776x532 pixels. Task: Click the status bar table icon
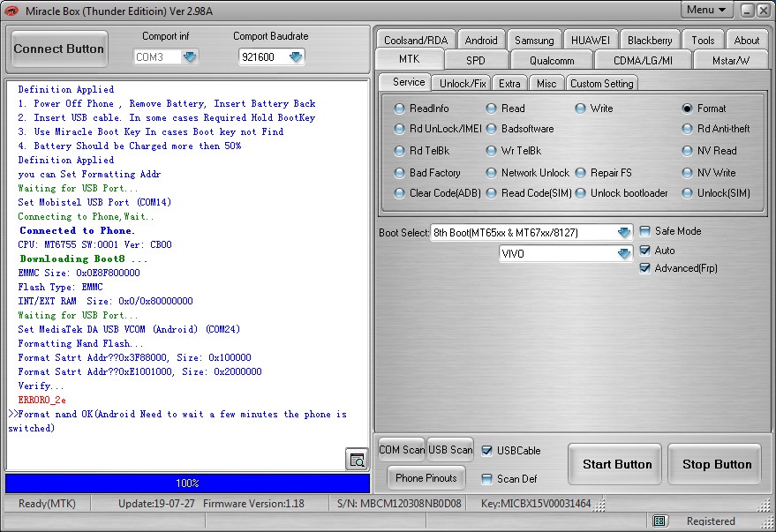coord(659,521)
